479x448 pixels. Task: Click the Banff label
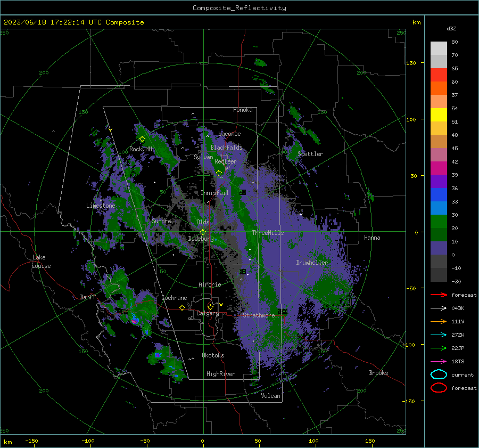pos(88,297)
